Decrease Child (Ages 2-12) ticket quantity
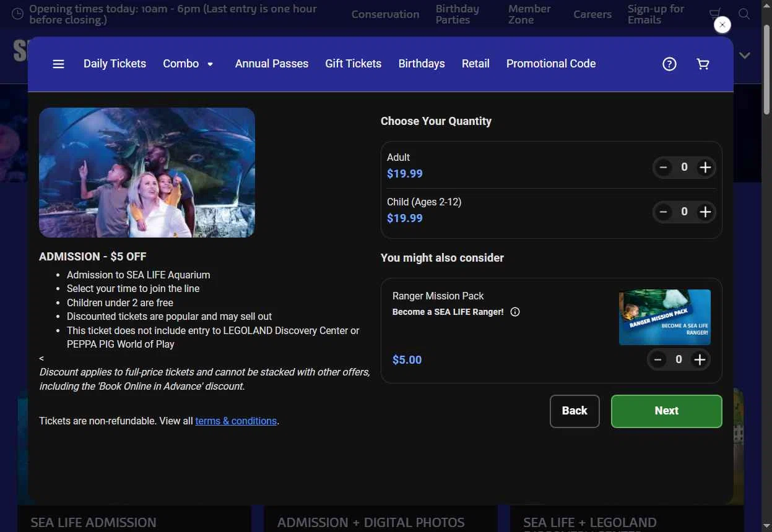The height and width of the screenshot is (532, 772). click(x=663, y=212)
